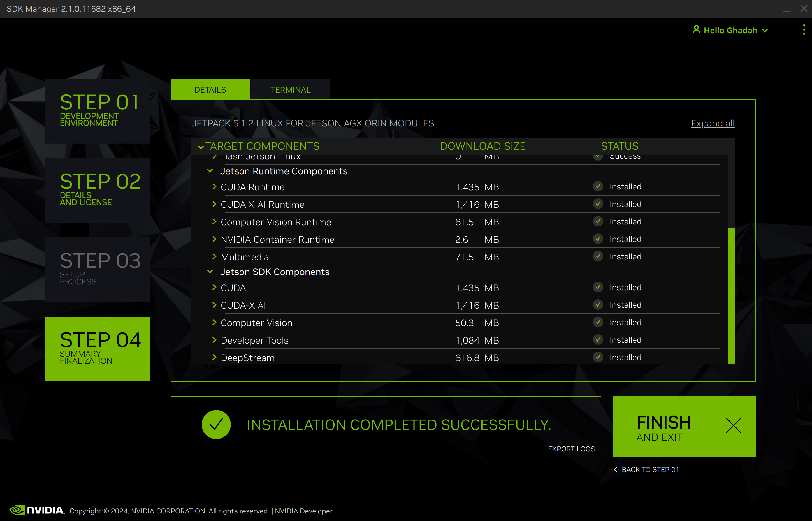This screenshot has width=812, height=521.
Task: Click the green success checkmark in the completion banner
Action: [216, 424]
